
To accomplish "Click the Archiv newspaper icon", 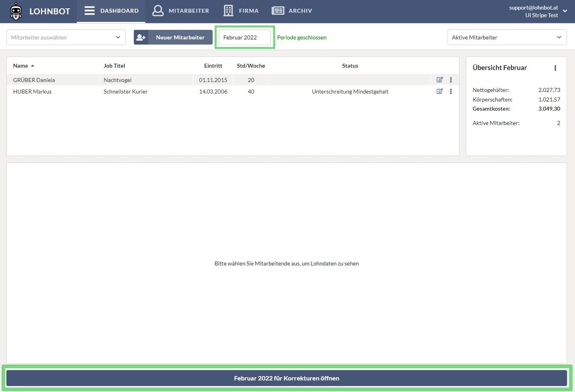I will [278, 11].
